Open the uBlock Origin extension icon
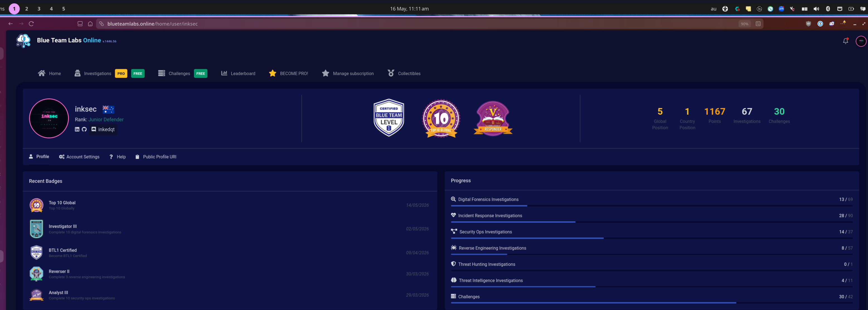 click(808, 24)
